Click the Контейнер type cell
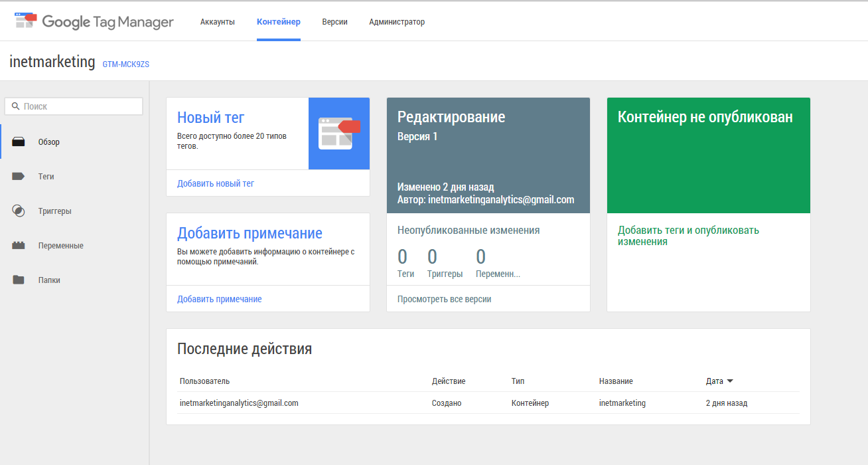The width and height of the screenshot is (868, 465). (x=530, y=403)
